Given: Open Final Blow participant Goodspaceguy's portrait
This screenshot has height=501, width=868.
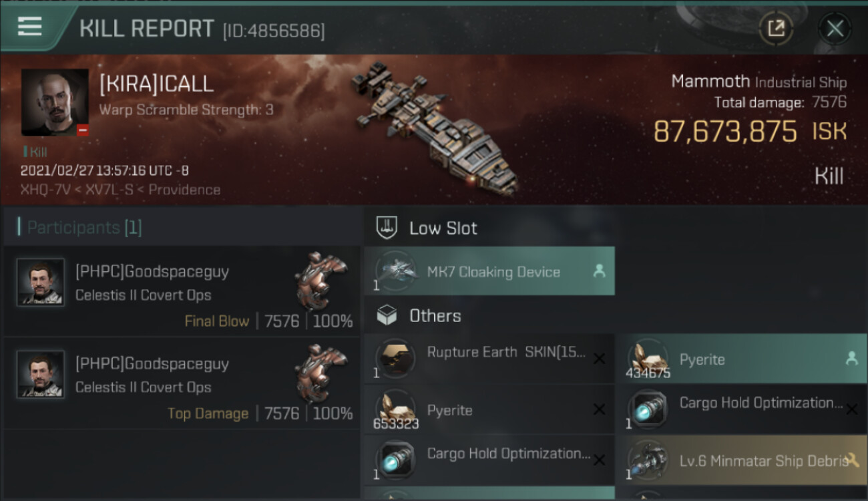Looking at the screenshot, I should pos(41,283).
